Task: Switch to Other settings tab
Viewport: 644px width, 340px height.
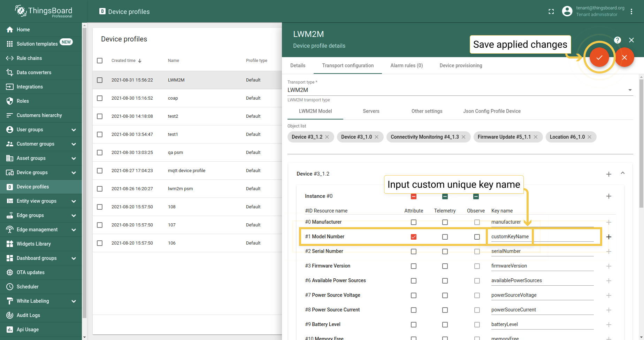Action: [427, 111]
